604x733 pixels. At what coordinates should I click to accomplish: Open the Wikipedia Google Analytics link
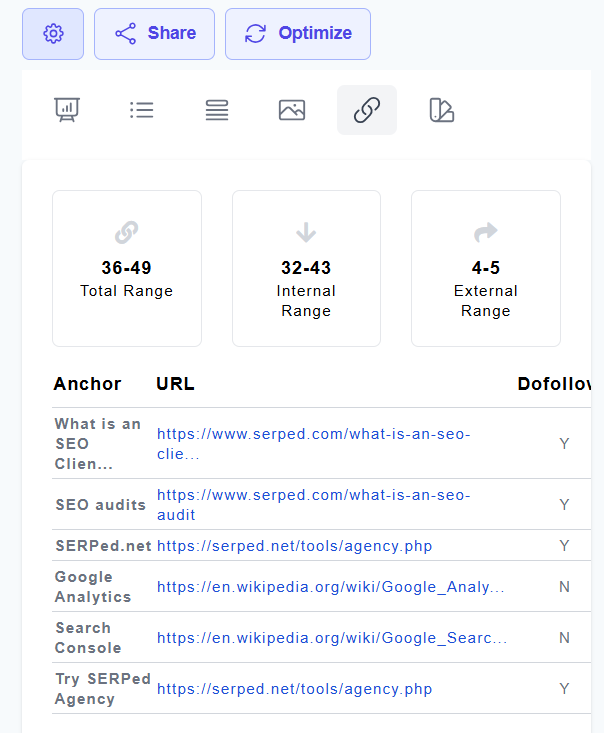(330, 587)
